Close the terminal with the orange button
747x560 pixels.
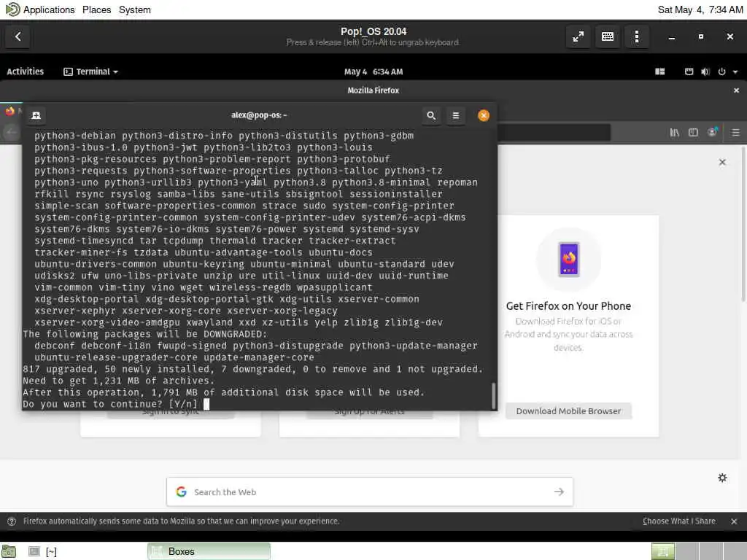point(484,115)
